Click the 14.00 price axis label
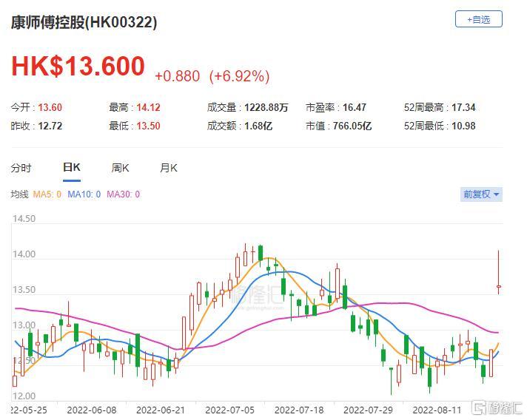 point(24,254)
